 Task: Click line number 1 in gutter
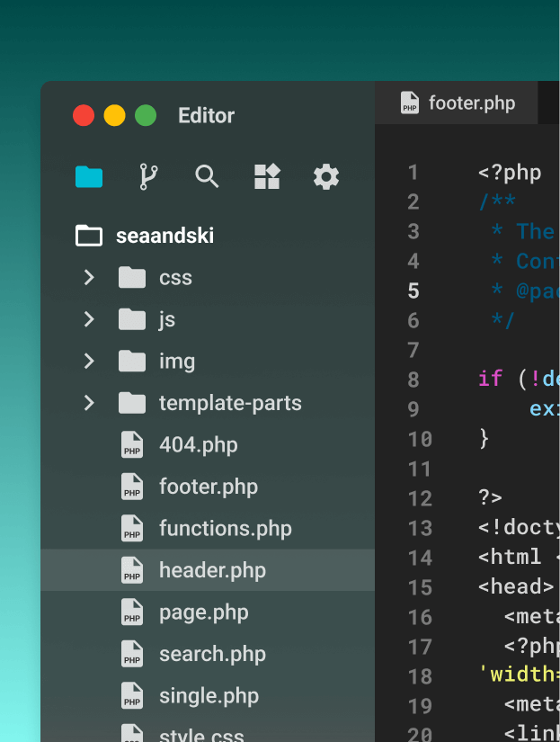click(x=413, y=173)
